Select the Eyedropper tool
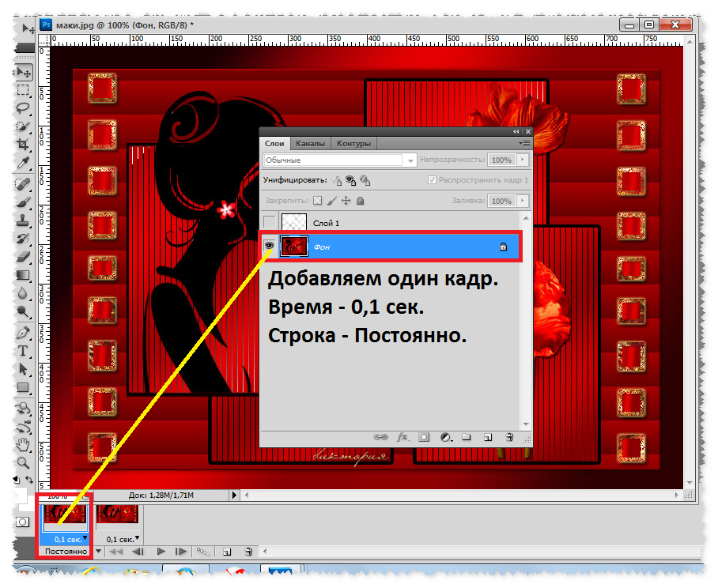The height and width of the screenshot is (588, 718). tap(23, 163)
